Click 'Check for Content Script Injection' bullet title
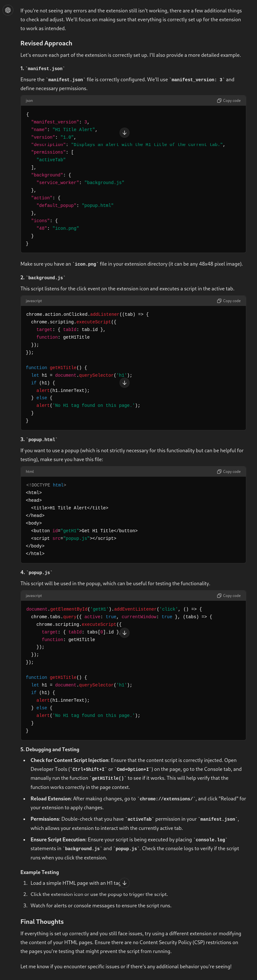Viewport: 257px width, 980px height. pyautogui.click(x=69, y=760)
